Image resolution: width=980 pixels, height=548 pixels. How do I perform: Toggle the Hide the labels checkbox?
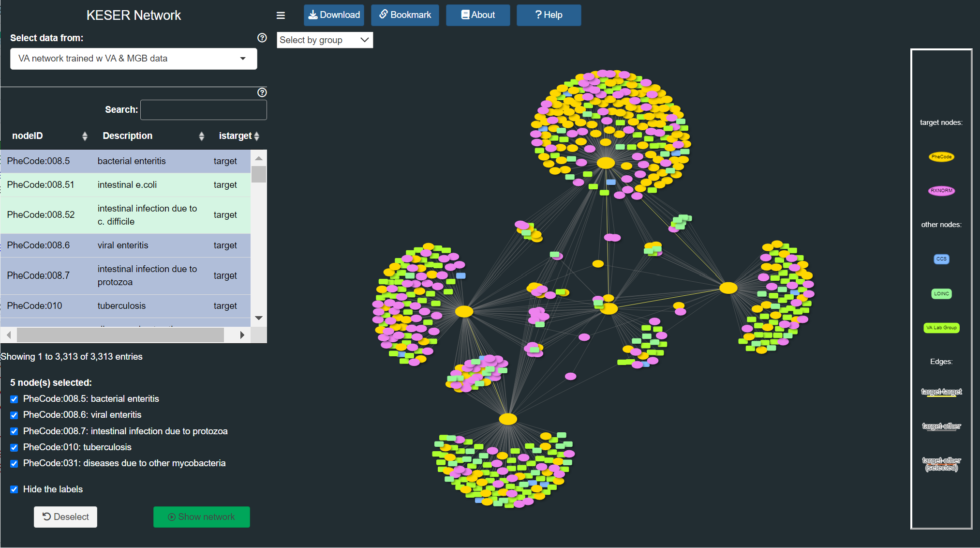coord(14,489)
